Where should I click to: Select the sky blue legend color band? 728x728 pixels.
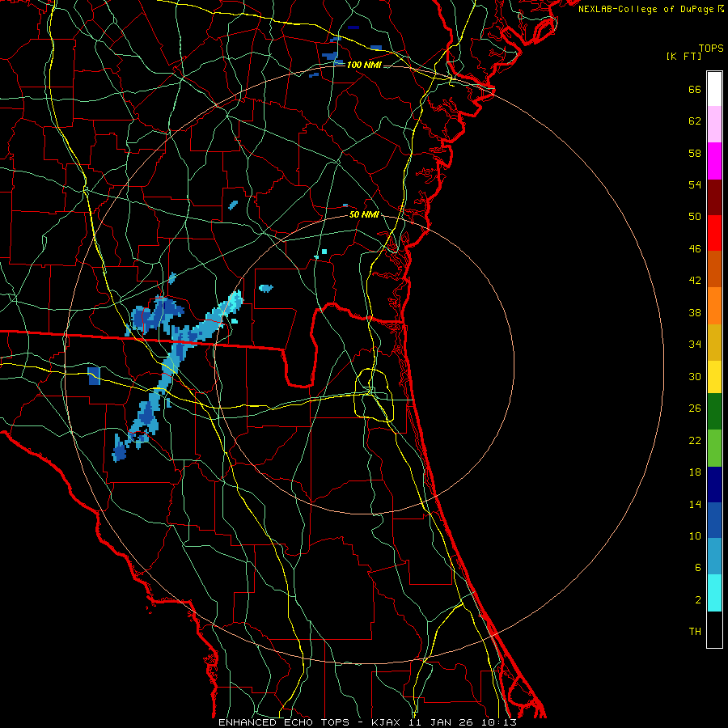[714, 556]
